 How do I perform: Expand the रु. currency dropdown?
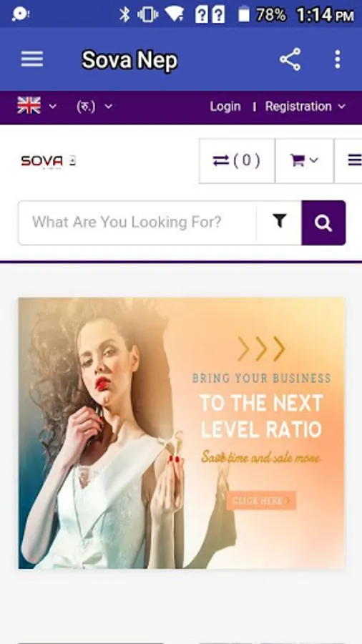[x=94, y=107]
